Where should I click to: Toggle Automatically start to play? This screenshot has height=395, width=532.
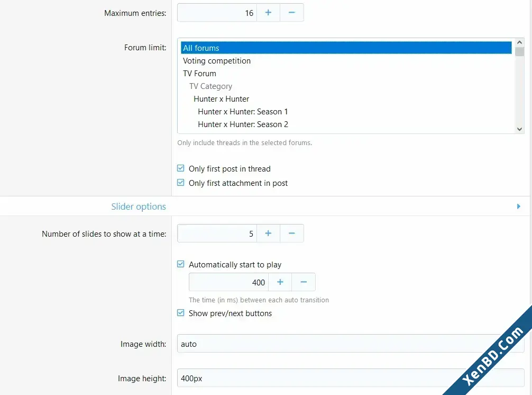(x=181, y=264)
